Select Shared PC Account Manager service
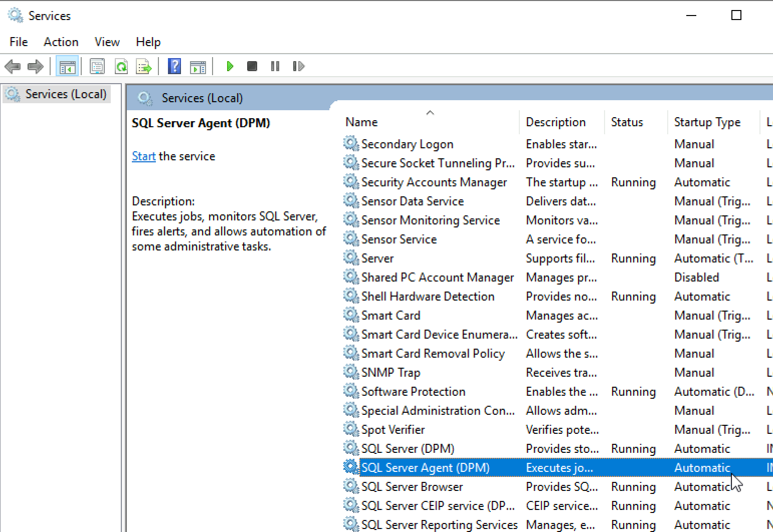The height and width of the screenshot is (532, 773). [x=438, y=278]
